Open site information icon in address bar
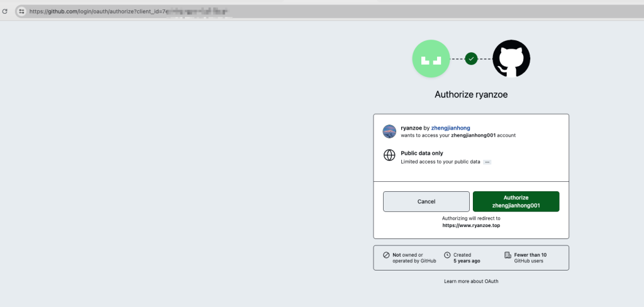Viewport: 644px width, 307px height. tap(22, 11)
